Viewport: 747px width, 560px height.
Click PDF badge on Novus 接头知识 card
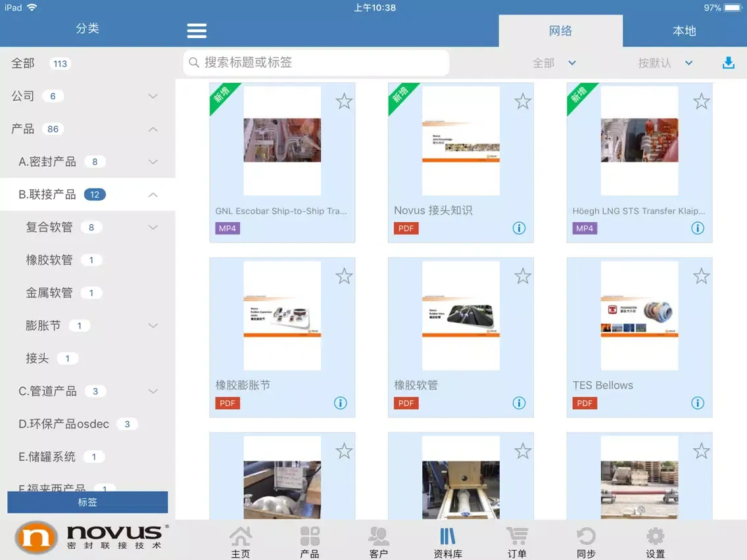[406, 228]
